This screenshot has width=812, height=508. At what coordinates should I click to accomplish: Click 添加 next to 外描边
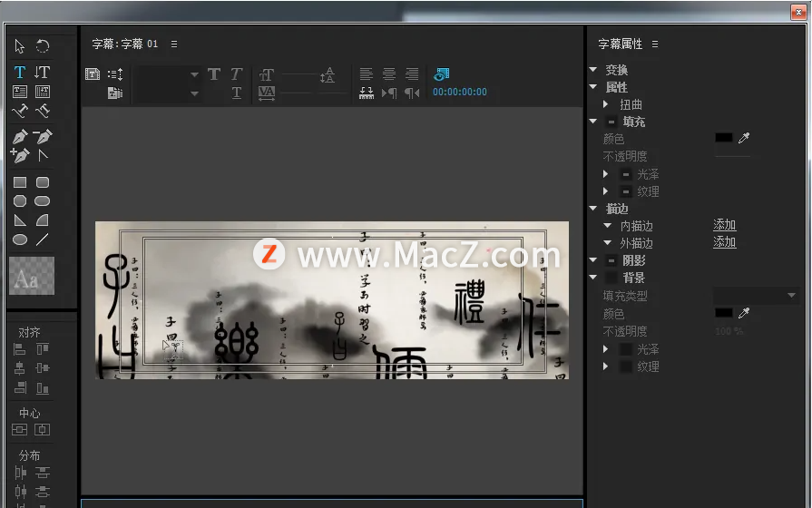coord(725,242)
